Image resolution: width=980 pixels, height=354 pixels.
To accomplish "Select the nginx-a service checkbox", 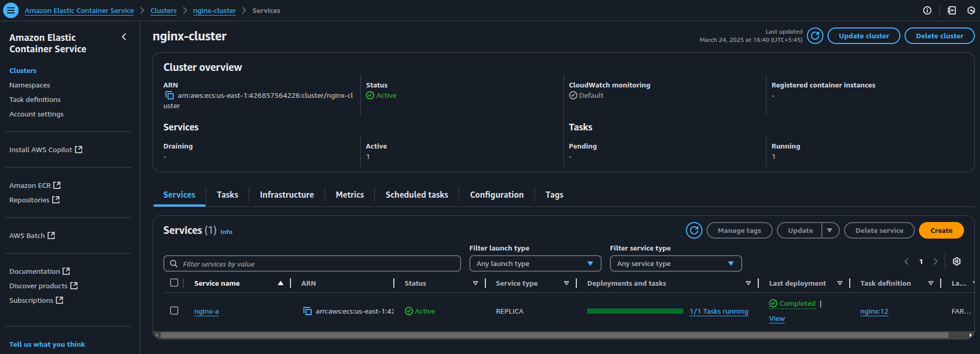I will 174,311.
